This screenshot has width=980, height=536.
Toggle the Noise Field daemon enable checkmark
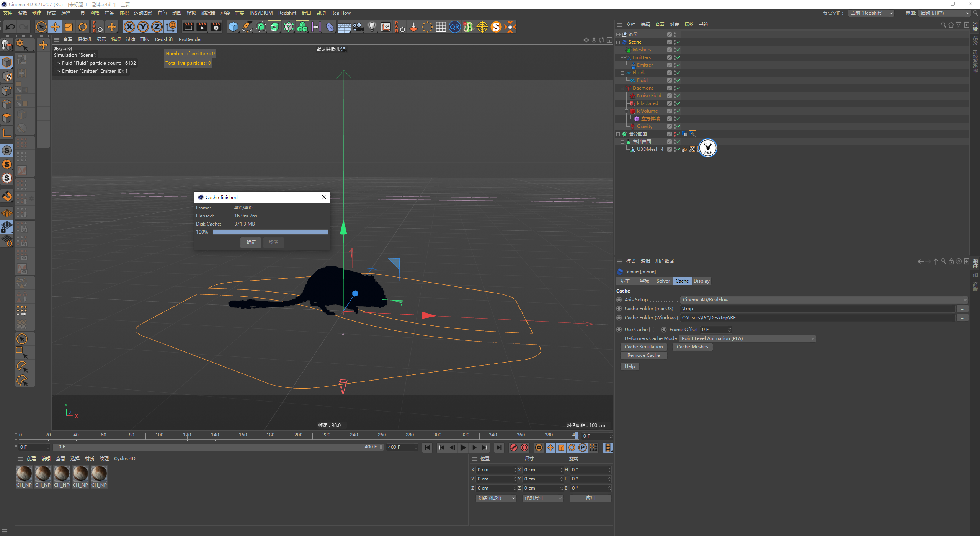[x=678, y=96]
